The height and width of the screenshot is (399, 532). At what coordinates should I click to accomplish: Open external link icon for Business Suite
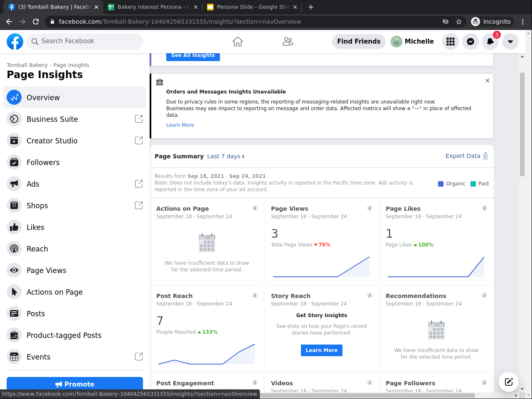(139, 119)
